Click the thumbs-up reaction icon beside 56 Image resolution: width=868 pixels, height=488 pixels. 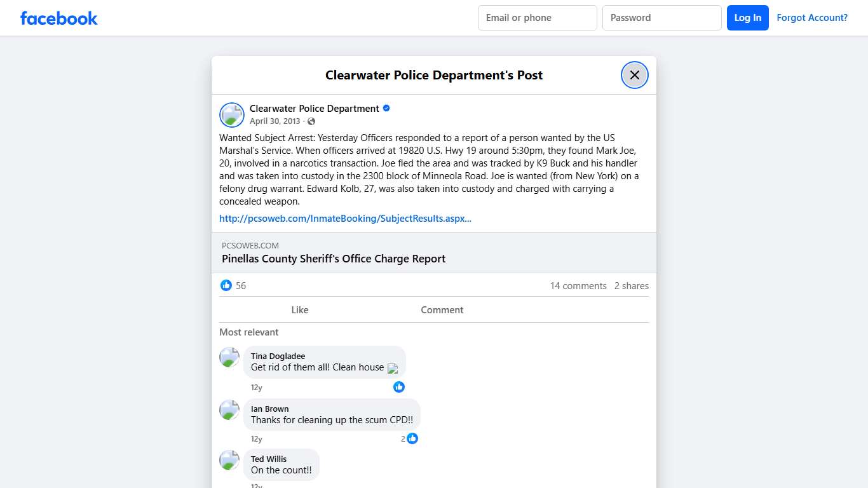[x=226, y=285]
